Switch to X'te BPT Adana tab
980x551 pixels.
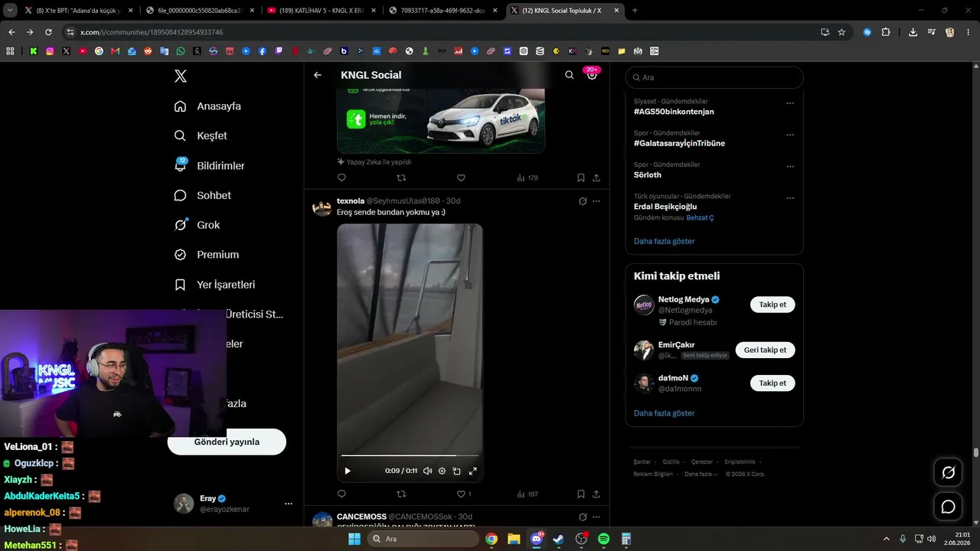tap(79, 11)
